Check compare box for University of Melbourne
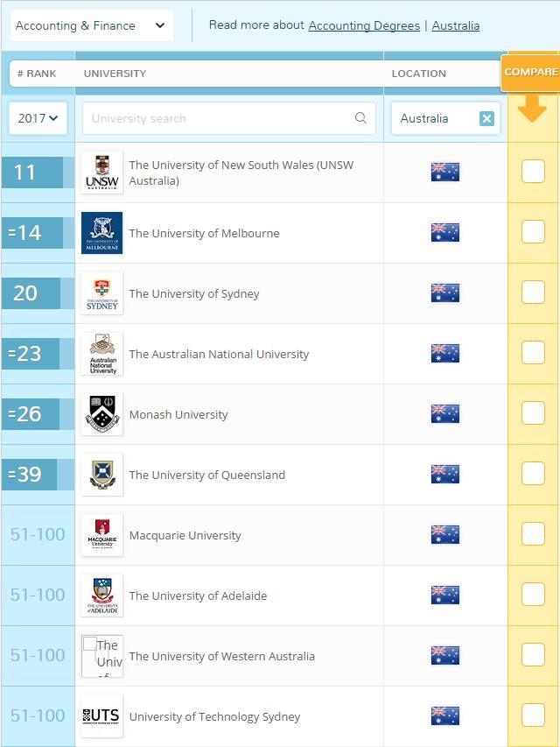Screen dimensions: 560x747 (533, 232)
